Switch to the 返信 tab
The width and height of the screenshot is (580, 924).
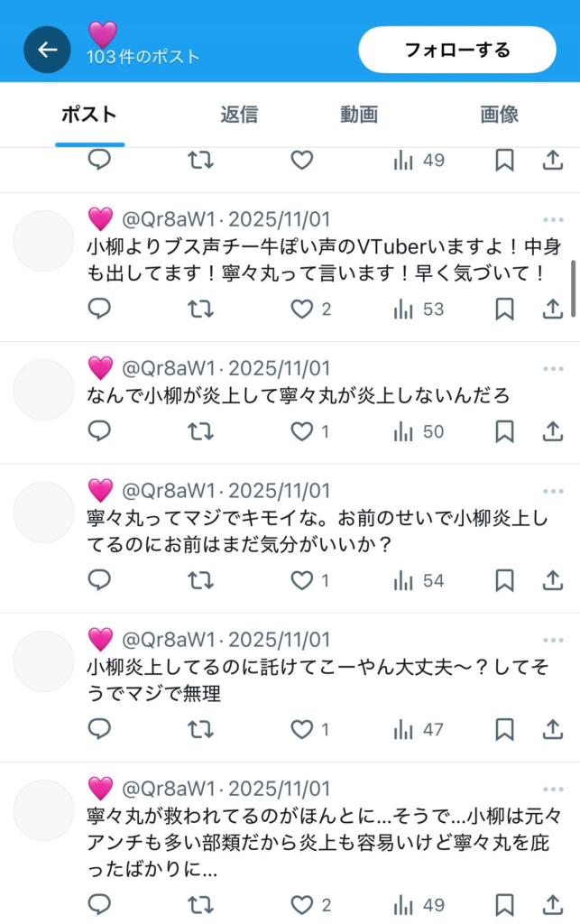pos(239,115)
